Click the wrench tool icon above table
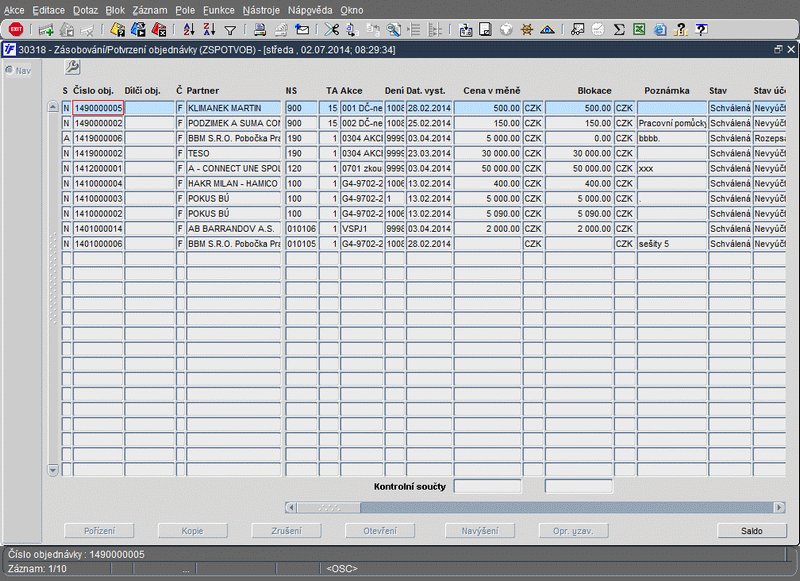The image size is (800, 581). pyautogui.click(x=72, y=67)
